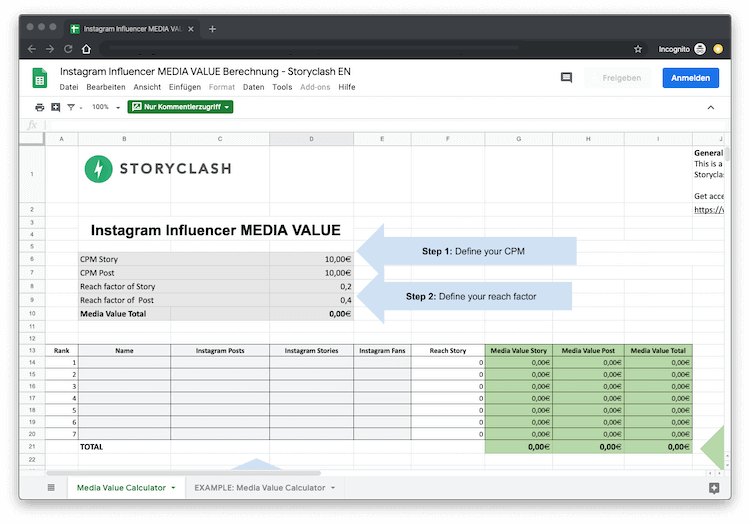Click the Explore icon at bottom right
This screenshot has height=523, width=750.
pos(714,488)
